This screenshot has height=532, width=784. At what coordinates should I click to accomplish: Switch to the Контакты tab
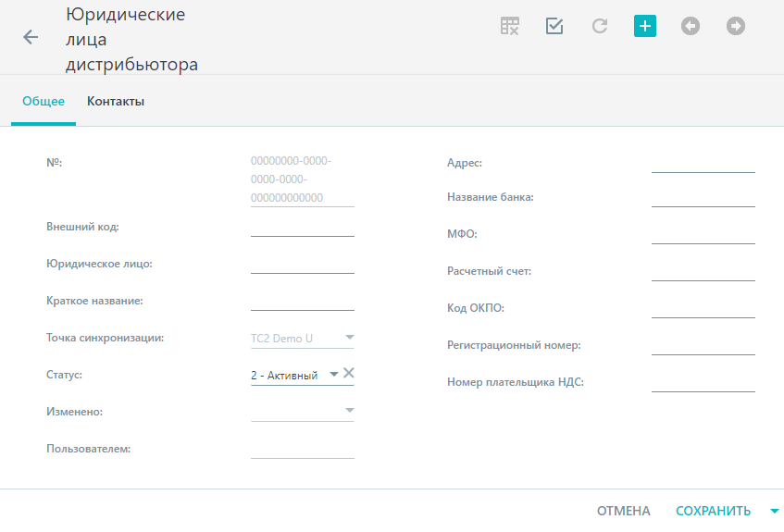(116, 101)
